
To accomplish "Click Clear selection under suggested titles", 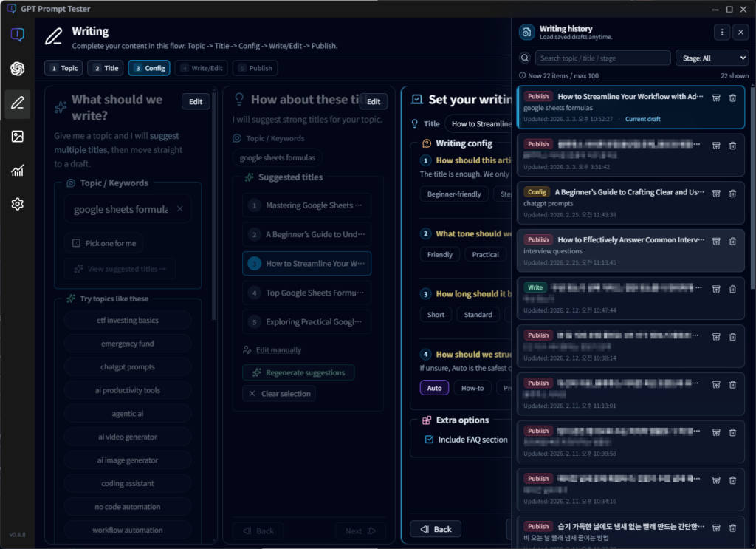I will 278,394.
